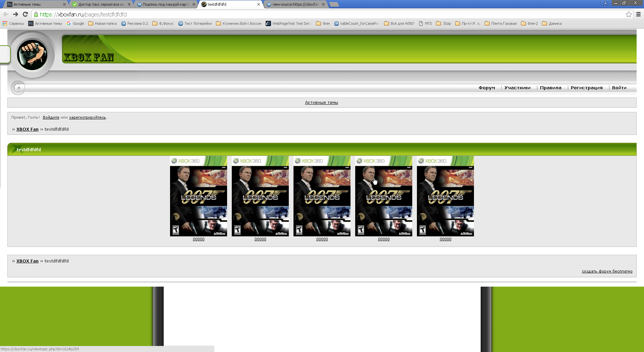
Task: Click 00000 caption under first cover
Action: click(x=199, y=239)
